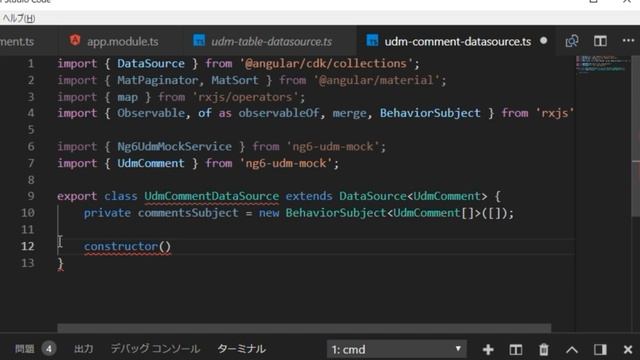Viewport: 640px width, 360px height.
Task: Create a new terminal with the plus icon
Action: (488, 350)
